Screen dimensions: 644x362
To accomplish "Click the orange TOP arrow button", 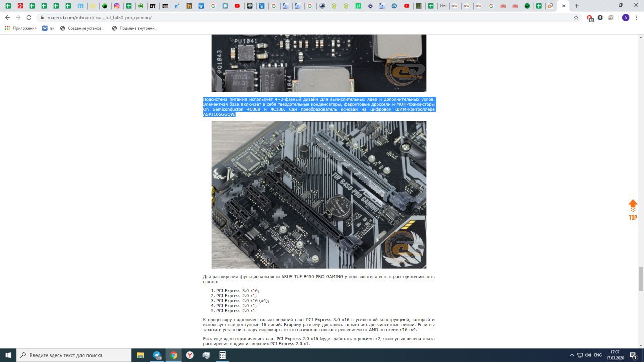I will [633, 210].
